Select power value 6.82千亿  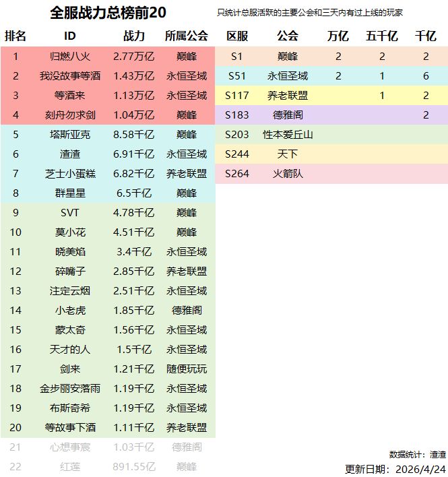coord(134,174)
